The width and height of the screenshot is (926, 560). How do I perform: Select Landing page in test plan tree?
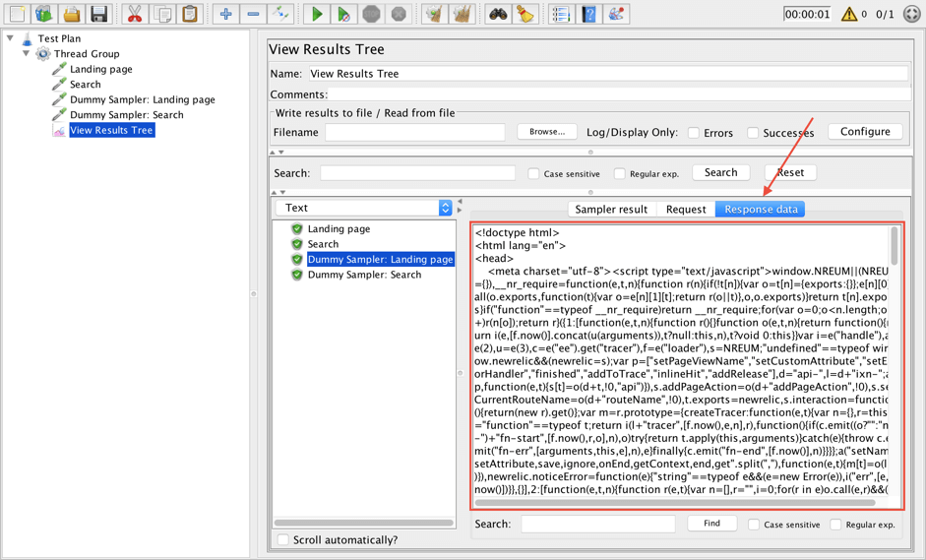pyautogui.click(x=101, y=69)
